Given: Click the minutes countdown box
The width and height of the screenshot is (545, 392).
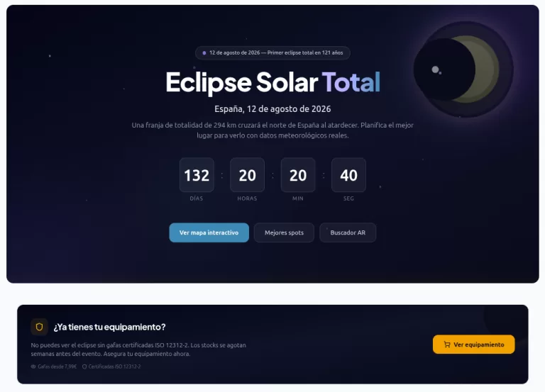Looking at the screenshot, I should point(298,175).
